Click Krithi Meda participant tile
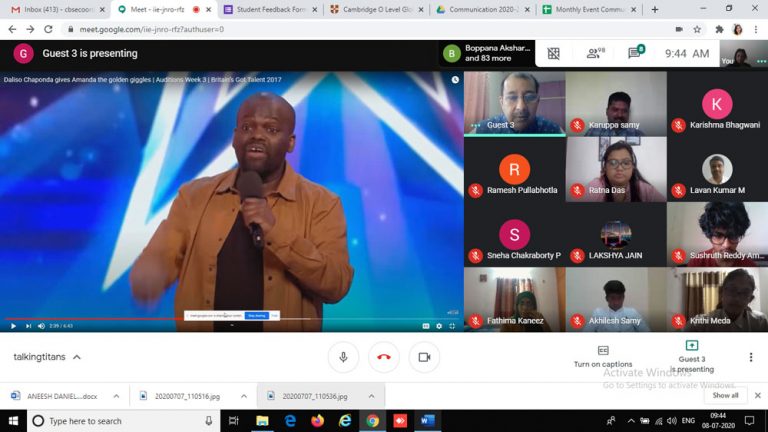Image resolution: width=768 pixels, height=432 pixels. point(718,299)
